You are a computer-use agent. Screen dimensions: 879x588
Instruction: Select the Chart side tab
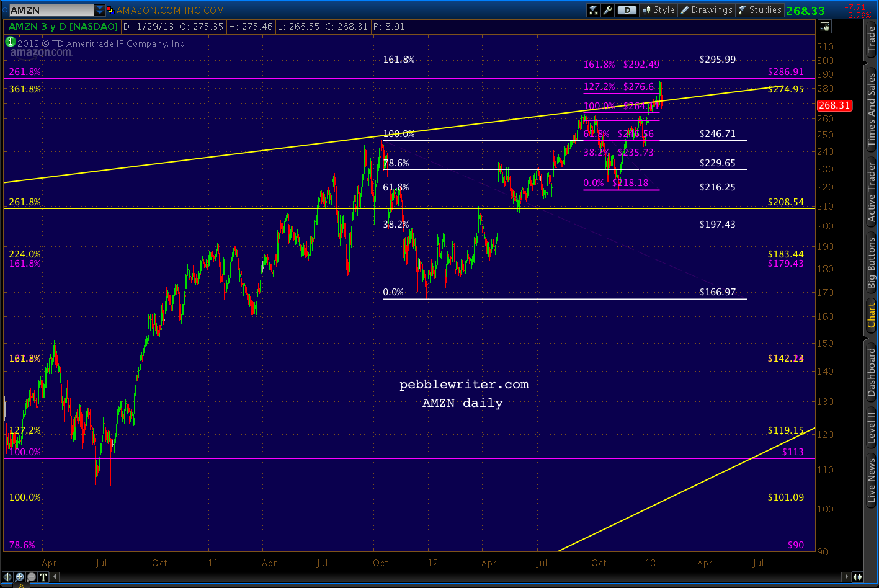pos(872,316)
